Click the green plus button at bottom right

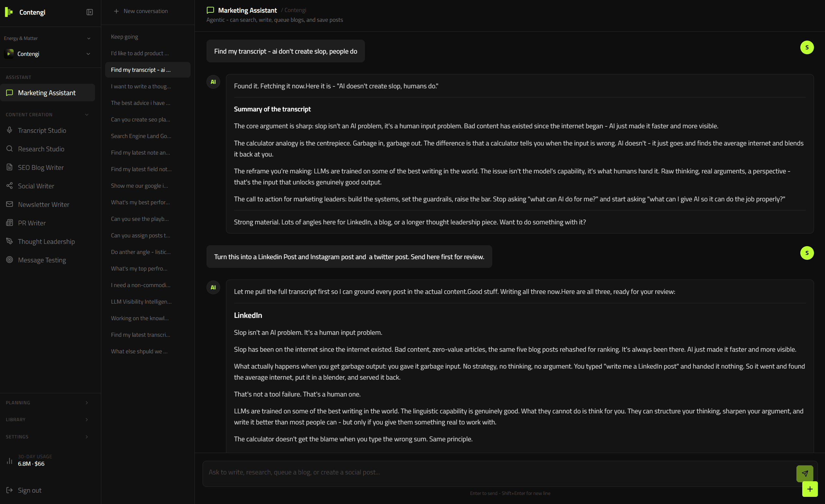coord(810,489)
